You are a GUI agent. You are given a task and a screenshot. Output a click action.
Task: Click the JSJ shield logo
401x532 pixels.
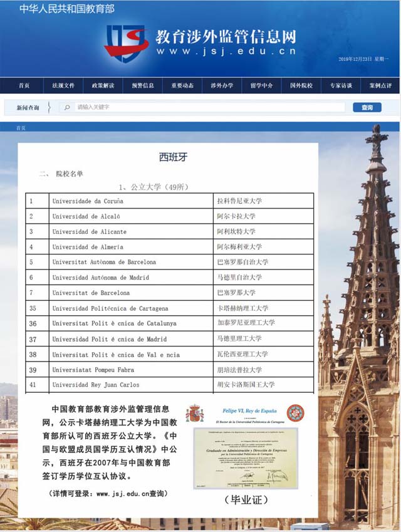(x=125, y=43)
